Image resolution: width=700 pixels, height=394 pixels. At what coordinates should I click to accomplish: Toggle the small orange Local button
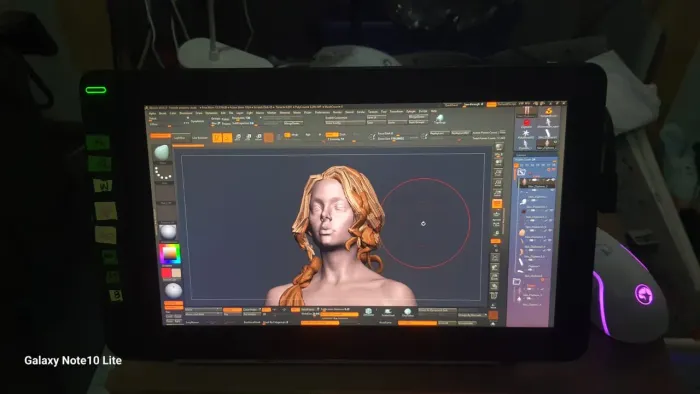click(x=496, y=241)
